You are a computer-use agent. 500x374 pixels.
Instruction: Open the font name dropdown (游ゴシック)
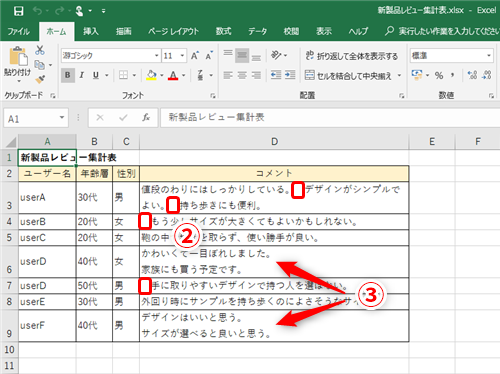point(157,56)
